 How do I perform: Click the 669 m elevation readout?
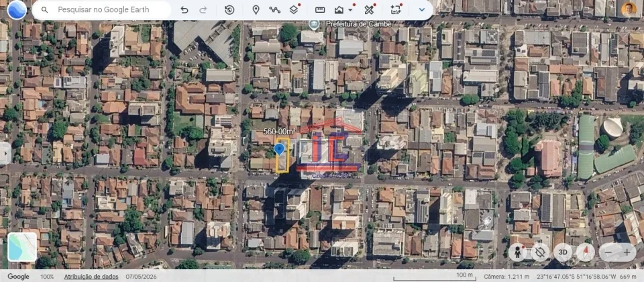click(628, 277)
